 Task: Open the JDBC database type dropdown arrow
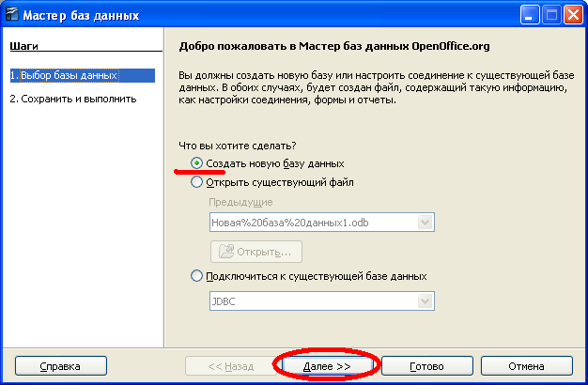[x=425, y=301]
